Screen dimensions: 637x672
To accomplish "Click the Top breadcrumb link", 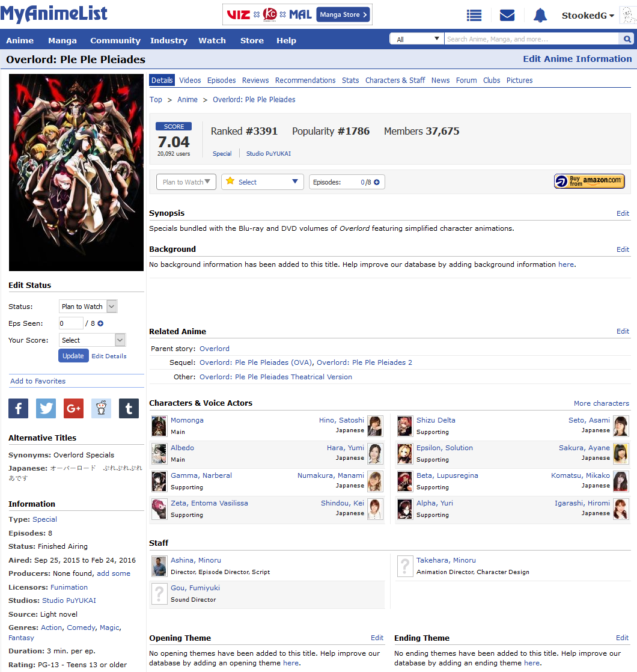I will click(156, 99).
